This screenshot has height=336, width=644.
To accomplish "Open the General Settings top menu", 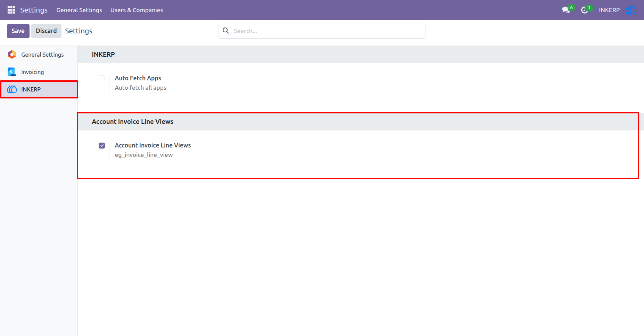I will 79,10.
